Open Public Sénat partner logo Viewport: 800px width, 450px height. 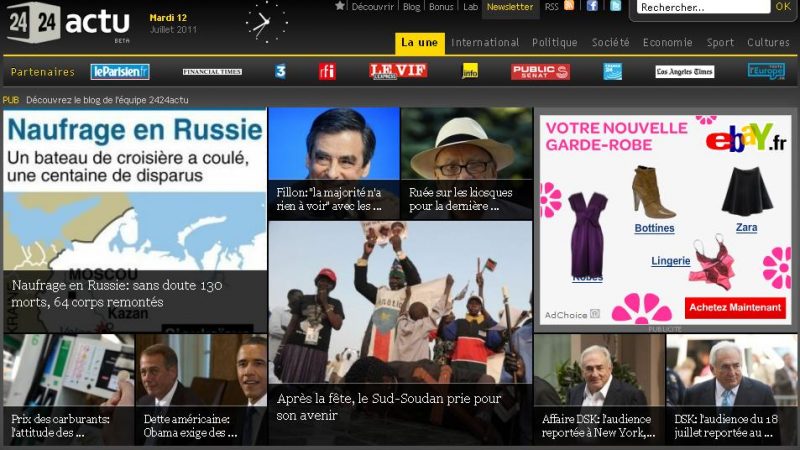pos(540,71)
